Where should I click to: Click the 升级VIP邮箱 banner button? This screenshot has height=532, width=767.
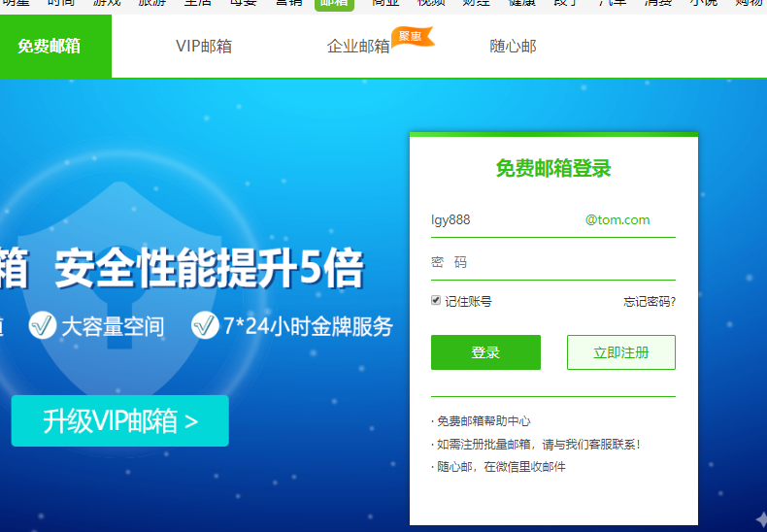[x=119, y=421]
